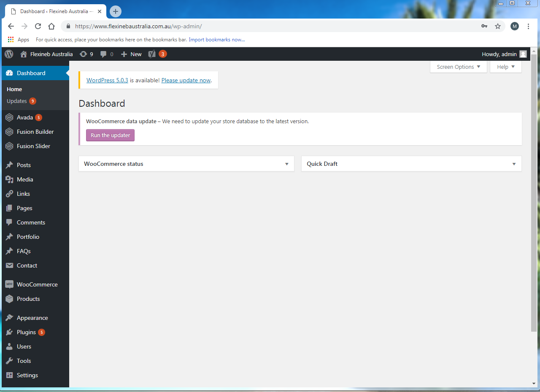Screen dimensions: 540x392
Task: Expand the Screen Options panel
Action: (x=459, y=67)
